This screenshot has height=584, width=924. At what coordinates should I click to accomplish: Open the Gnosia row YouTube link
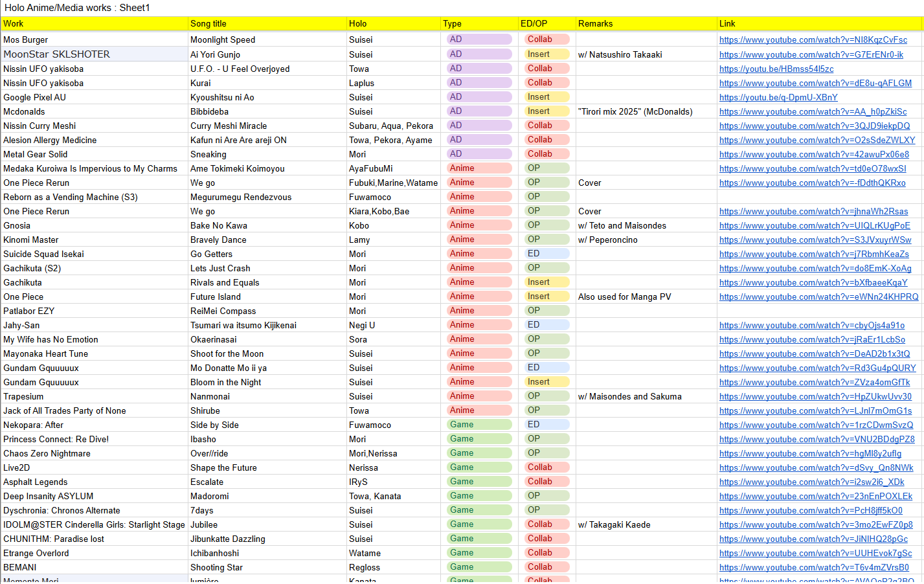click(815, 225)
